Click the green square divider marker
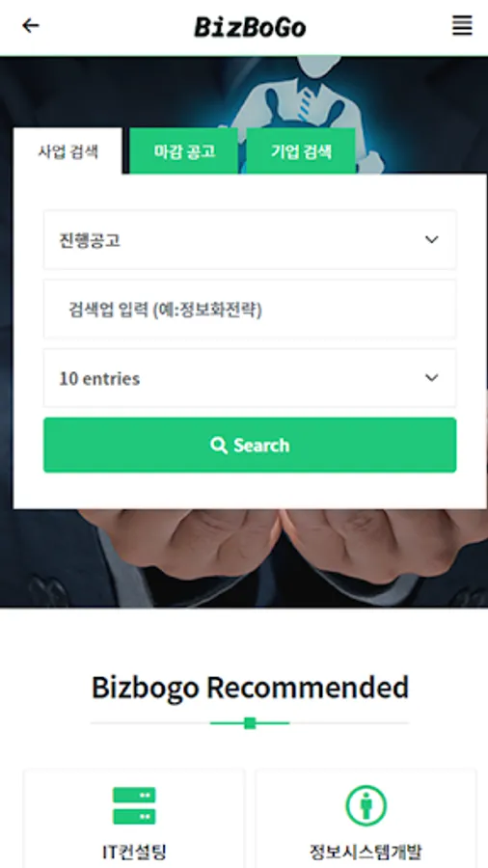 point(250,723)
